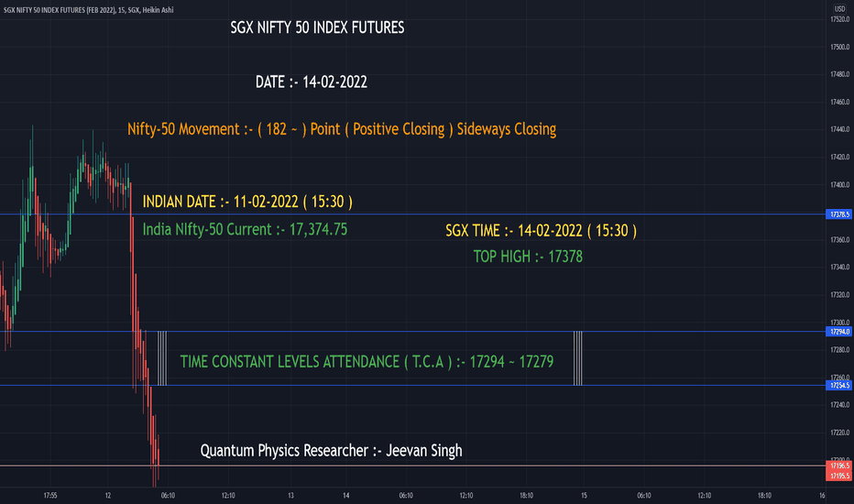
Task: Click the TOP HIGH :- 17378 label
Action: [x=528, y=256]
